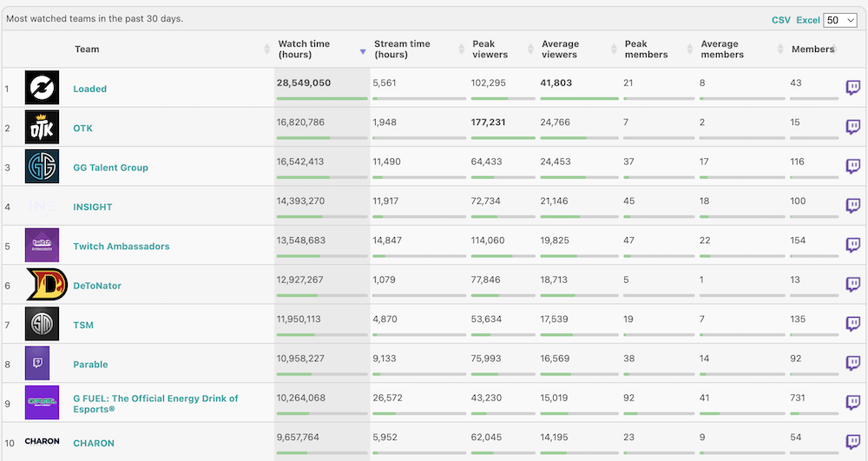Open Twitch link for GG Talent Group
Viewport: 868px width, 461px height.
tap(852, 167)
